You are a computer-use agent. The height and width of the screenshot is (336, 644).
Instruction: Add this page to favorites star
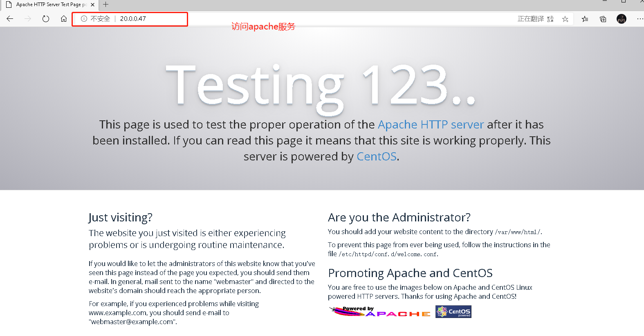point(565,19)
